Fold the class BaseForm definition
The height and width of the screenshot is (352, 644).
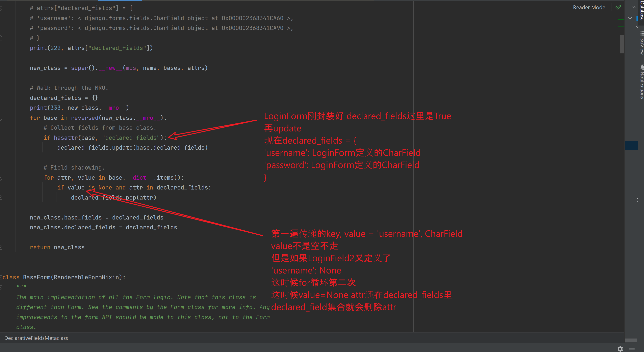(1, 277)
